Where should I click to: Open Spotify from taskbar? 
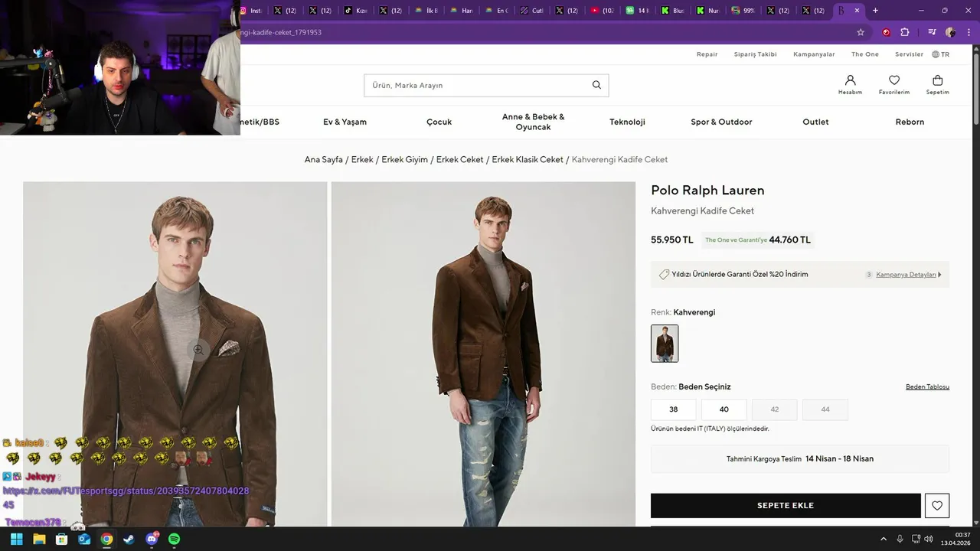click(x=174, y=540)
